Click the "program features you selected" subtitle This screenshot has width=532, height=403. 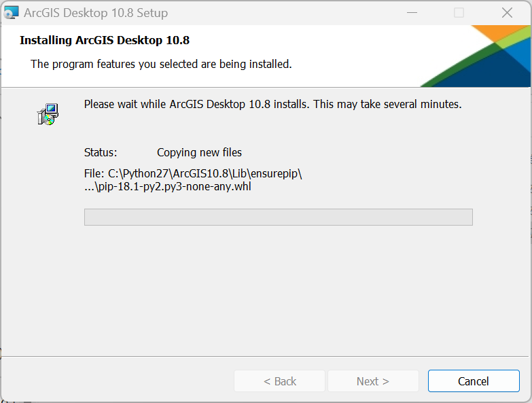[x=161, y=65]
